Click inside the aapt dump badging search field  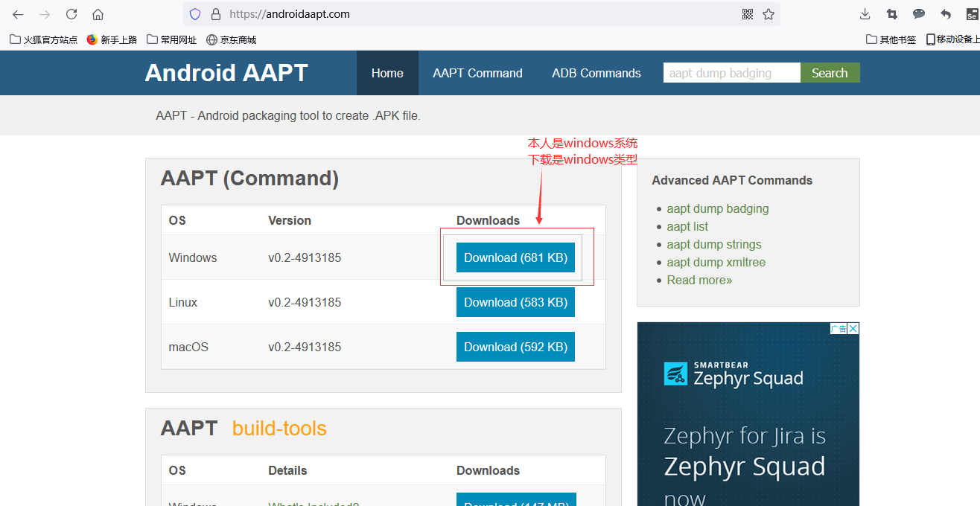pyautogui.click(x=731, y=72)
